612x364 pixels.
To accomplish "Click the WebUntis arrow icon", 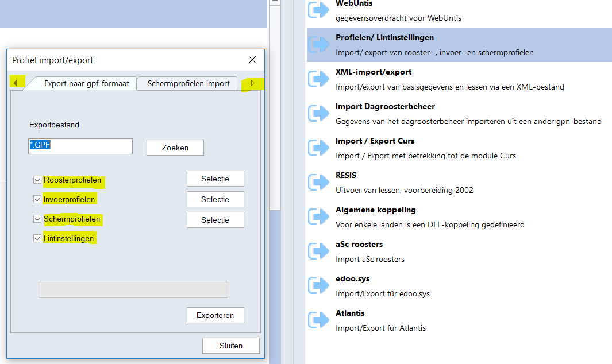I will [x=318, y=10].
